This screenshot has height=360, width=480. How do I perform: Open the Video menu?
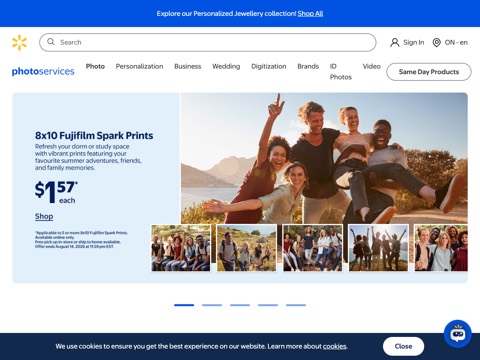[x=372, y=66]
